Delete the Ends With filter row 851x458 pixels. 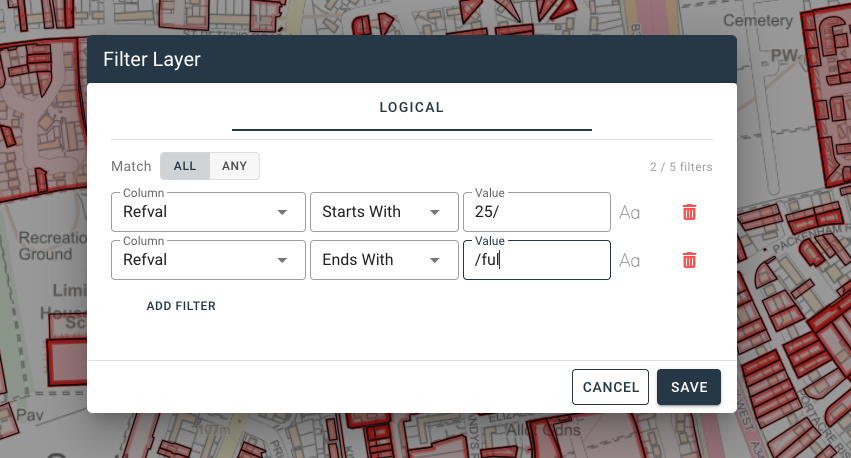689,260
